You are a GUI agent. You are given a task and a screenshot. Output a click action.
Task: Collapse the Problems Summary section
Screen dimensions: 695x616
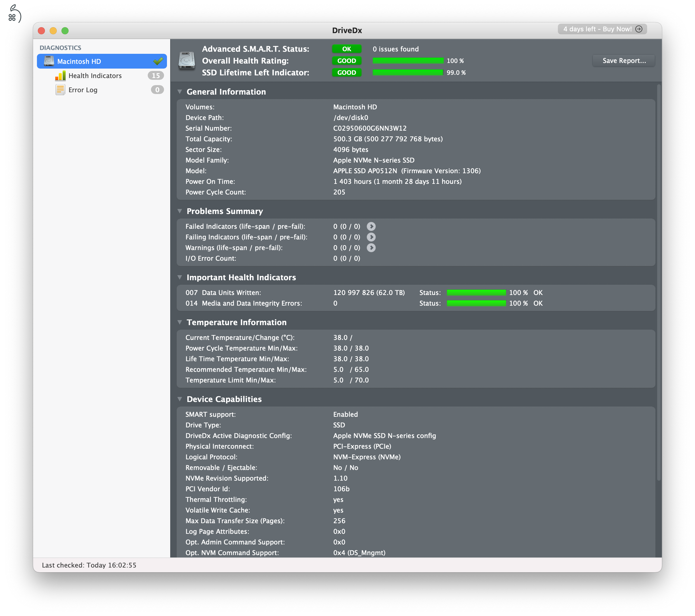180,211
